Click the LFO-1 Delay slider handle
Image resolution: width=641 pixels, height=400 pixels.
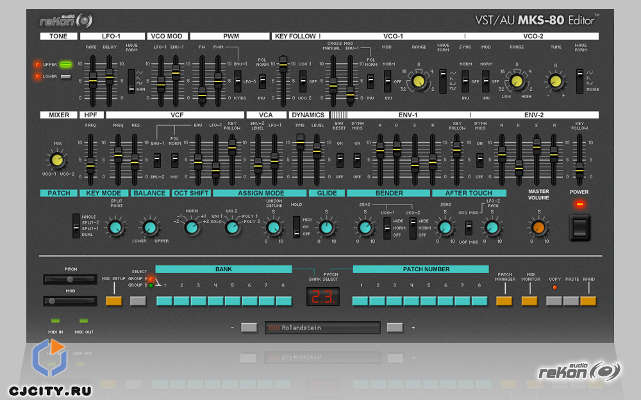tap(109, 74)
